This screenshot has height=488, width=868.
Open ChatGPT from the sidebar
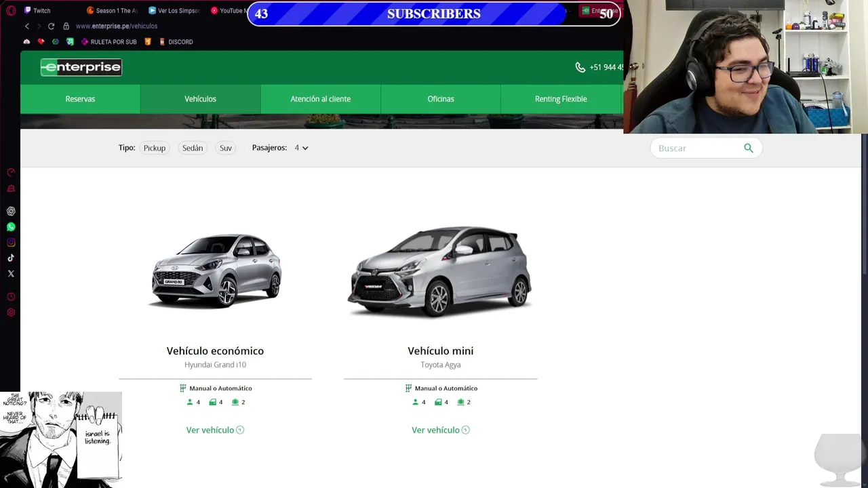pos(11,211)
